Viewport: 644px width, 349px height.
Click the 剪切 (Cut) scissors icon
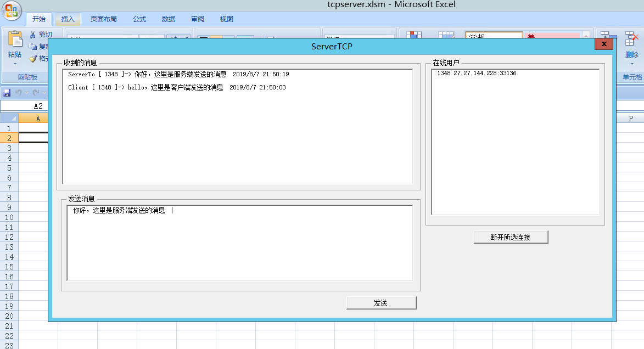33,33
